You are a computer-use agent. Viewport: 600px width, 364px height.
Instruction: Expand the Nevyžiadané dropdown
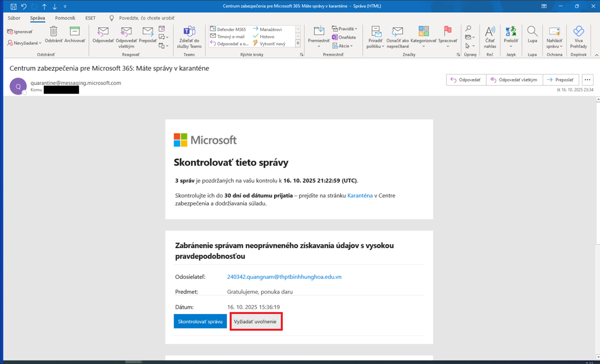coord(24,43)
